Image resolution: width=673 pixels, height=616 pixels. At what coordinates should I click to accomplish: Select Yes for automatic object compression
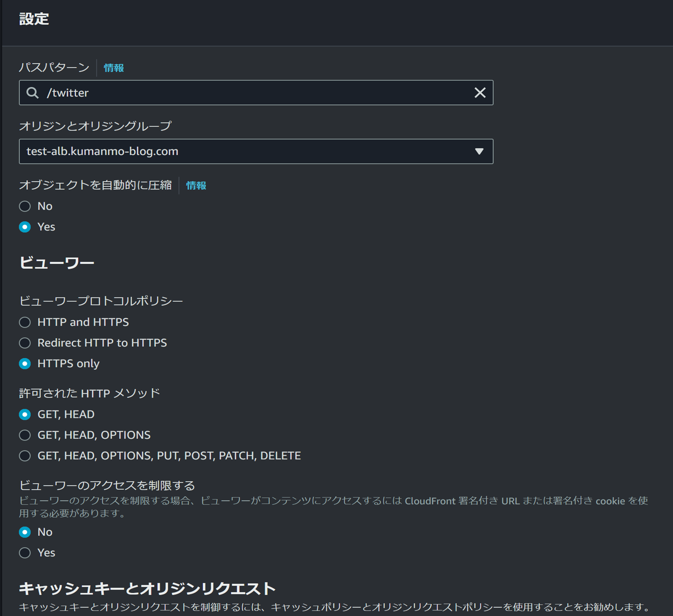click(25, 227)
